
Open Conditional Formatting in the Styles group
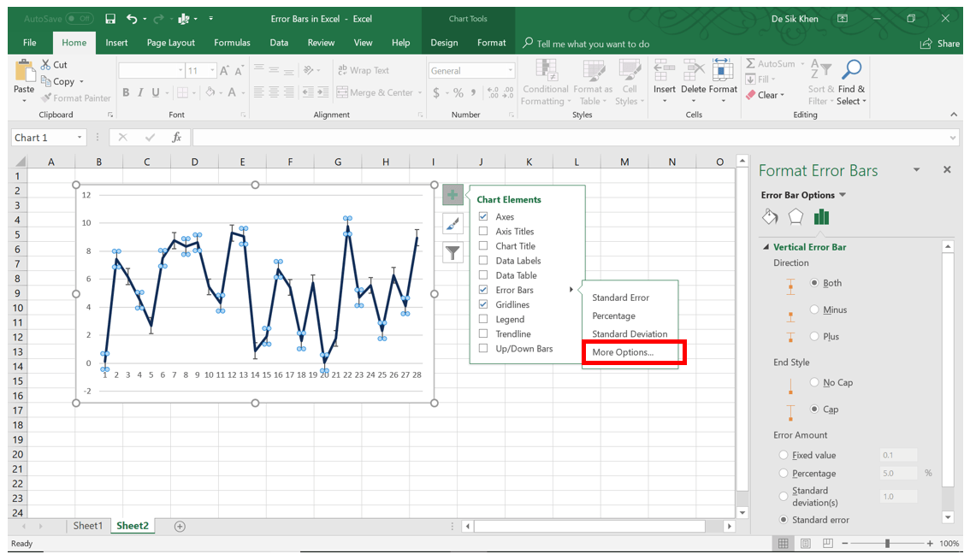(x=545, y=81)
